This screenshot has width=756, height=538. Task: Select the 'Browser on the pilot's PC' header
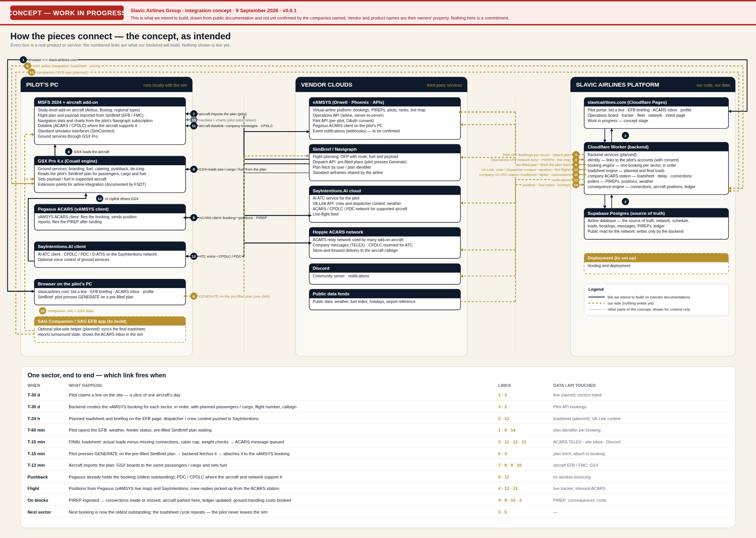(110, 284)
